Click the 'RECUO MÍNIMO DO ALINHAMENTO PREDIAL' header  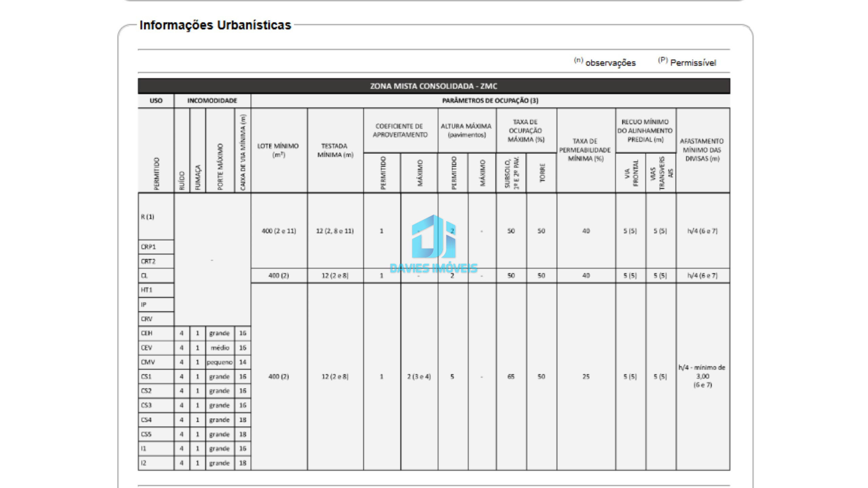click(645, 130)
